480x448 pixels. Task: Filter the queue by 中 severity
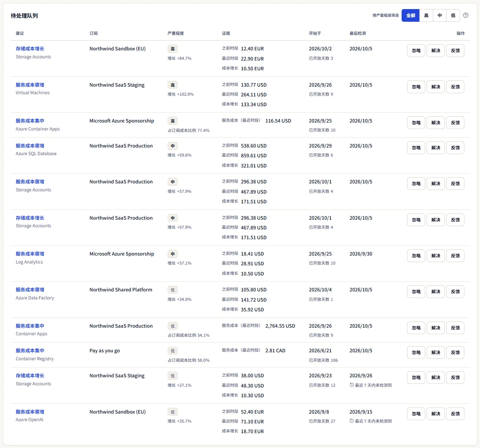[x=440, y=15]
